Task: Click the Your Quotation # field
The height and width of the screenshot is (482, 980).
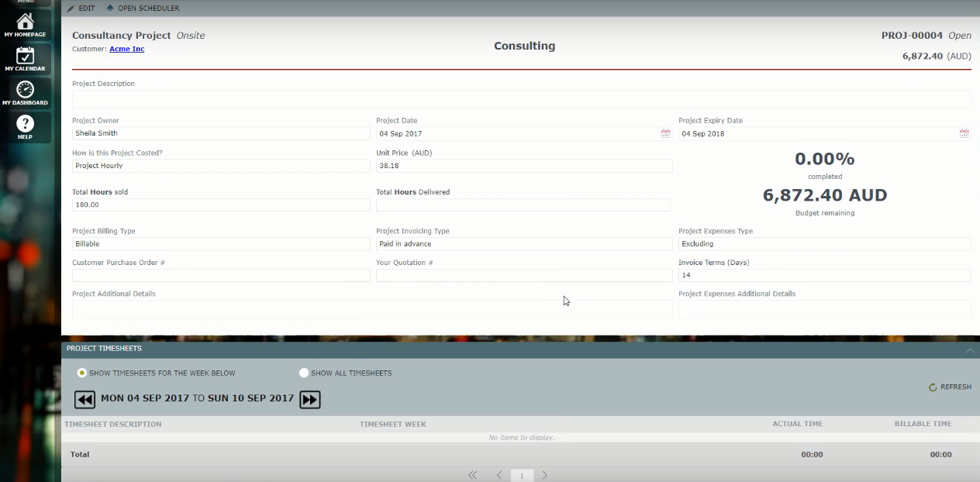Action: [x=524, y=275]
